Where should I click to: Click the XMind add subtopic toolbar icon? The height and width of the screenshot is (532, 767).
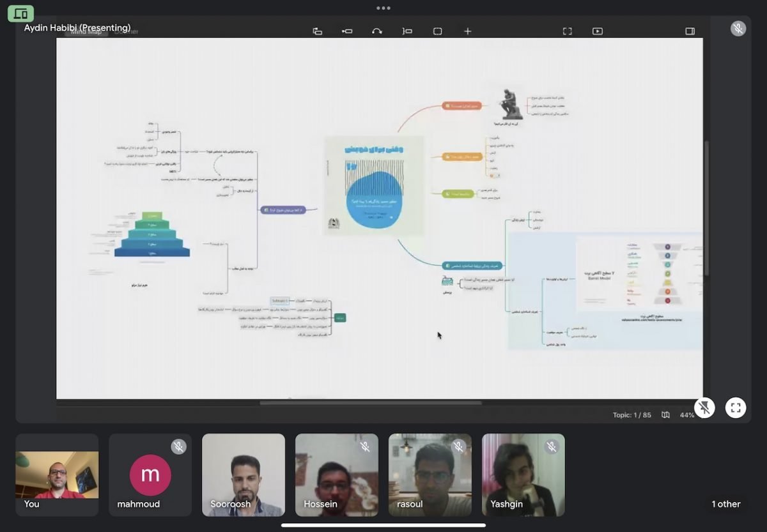click(x=347, y=31)
